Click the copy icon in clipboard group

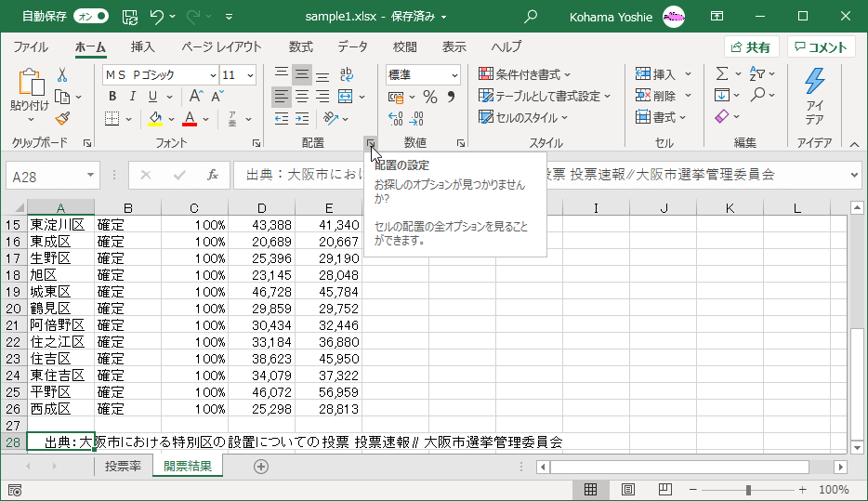pos(62,97)
